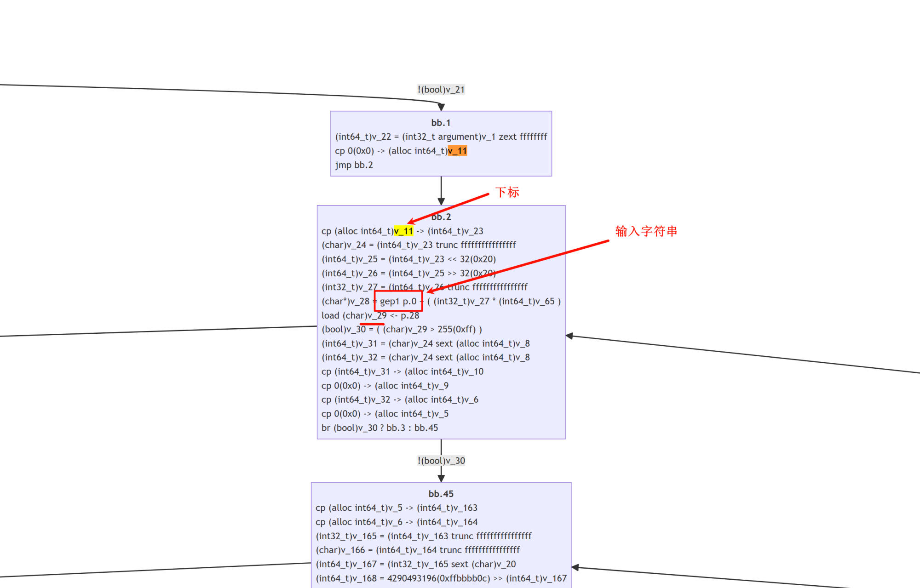Select line 'cp (int64_t)v_31 -> (alloc int64_t)v_10'
This screenshot has width=920, height=588.
[402, 371]
